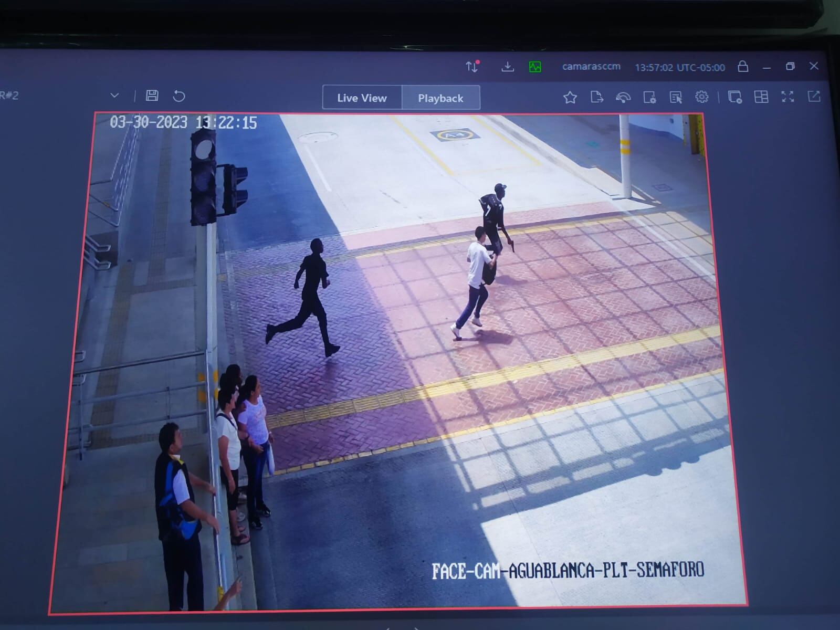Switch to the Live View tab
The image size is (840, 630).
click(x=362, y=98)
